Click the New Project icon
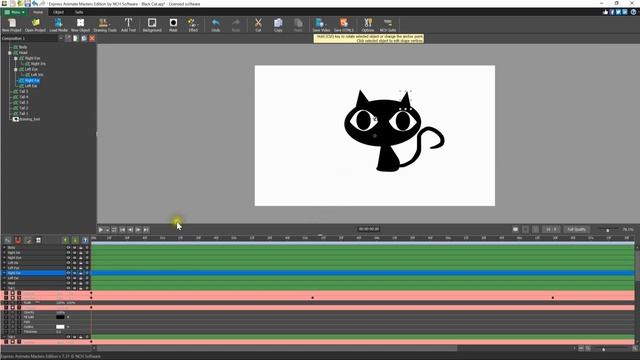The image size is (640, 360). click(x=11, y=24)
